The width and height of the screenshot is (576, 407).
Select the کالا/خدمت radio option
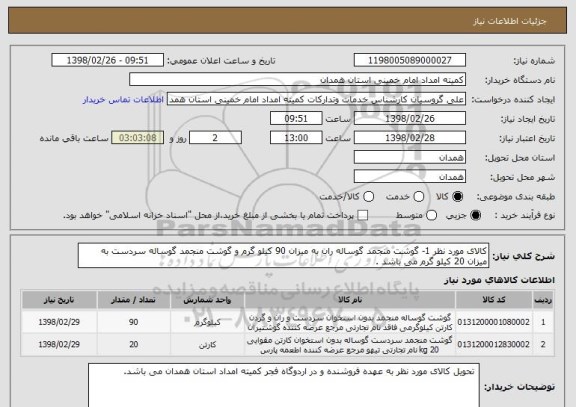click(368, 197)
